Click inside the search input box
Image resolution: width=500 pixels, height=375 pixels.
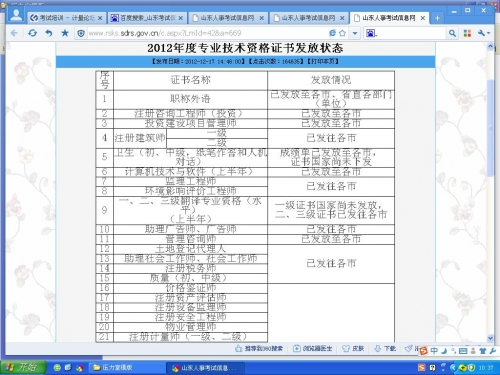click(412, 33)
